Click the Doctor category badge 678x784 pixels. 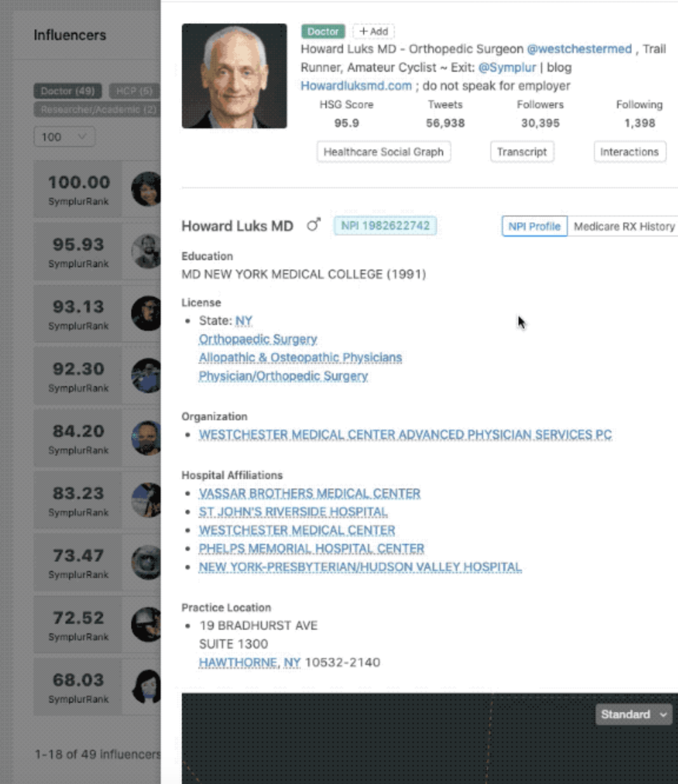point(323,31)
